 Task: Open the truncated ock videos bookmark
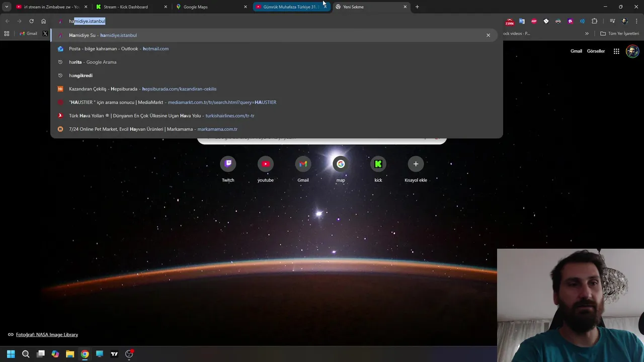[x=516, y=34]
